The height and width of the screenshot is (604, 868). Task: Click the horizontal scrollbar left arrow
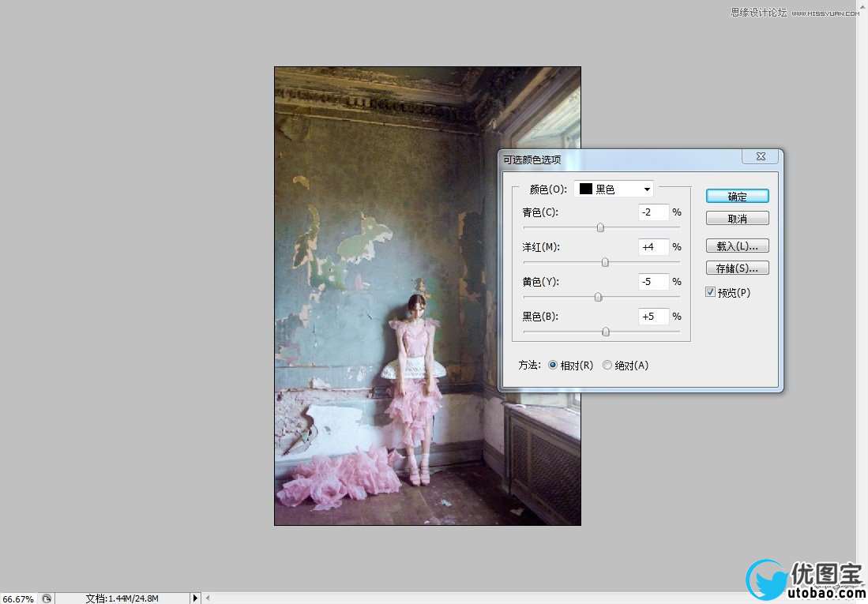click(x=209, y=598)
